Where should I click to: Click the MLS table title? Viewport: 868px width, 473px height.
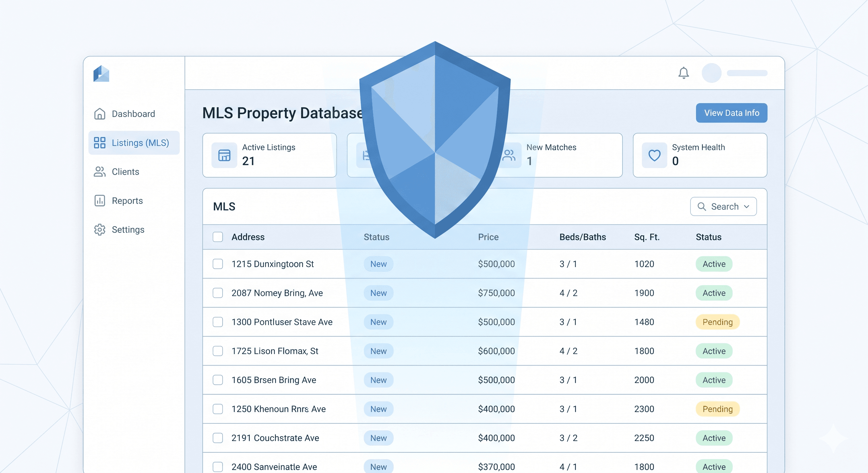[224, 206]
